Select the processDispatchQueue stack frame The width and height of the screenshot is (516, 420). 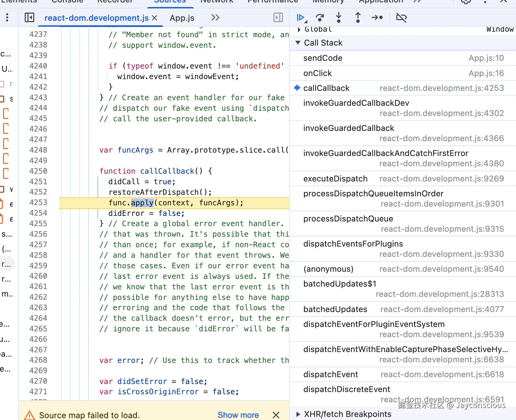pyautogui.click(x=403, y=224)
